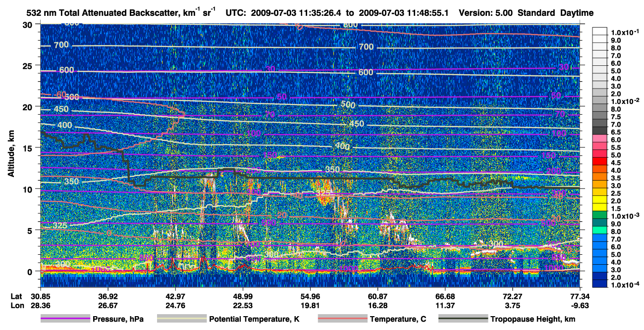Click the 'Temperature, C' legend label
This screenshot has height=330, width=644.
(398, 320)
